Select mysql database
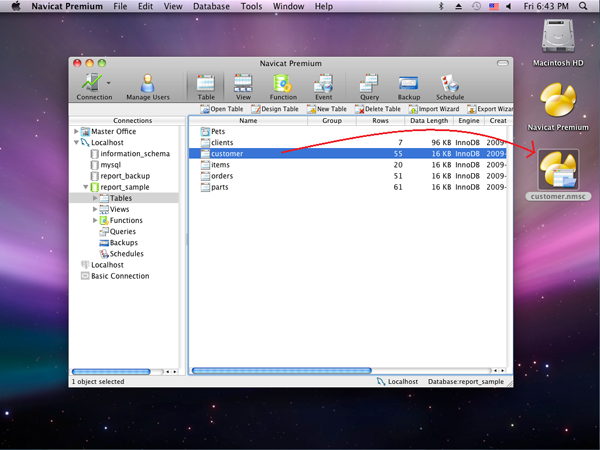This screenshot has width=600, height=450. [x=106, y=165]
